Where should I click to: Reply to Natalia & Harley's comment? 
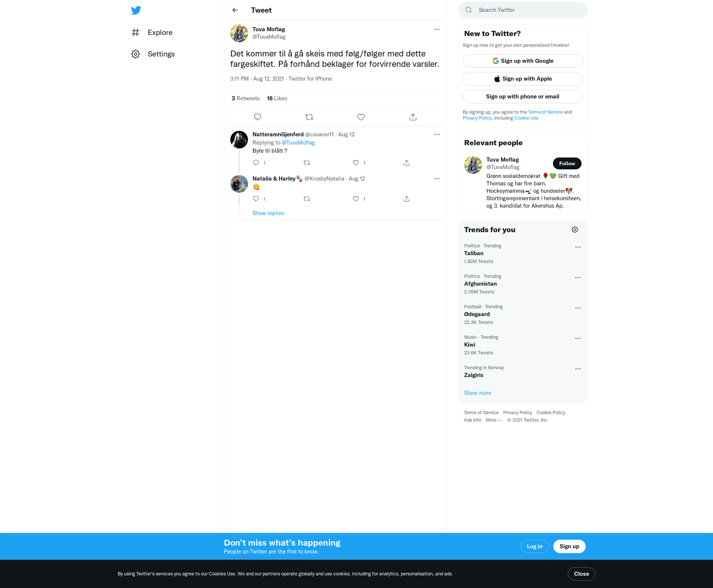click(256, 199)
